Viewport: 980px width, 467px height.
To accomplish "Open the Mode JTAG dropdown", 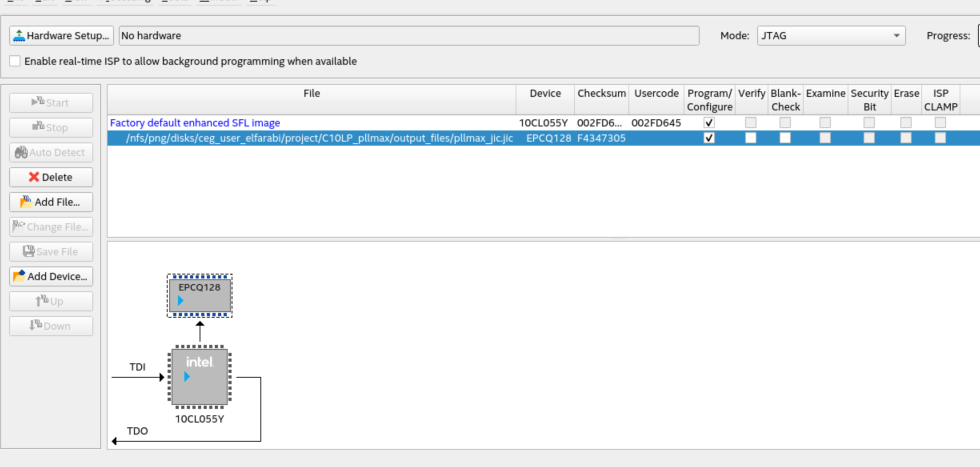I will [830, 36].
